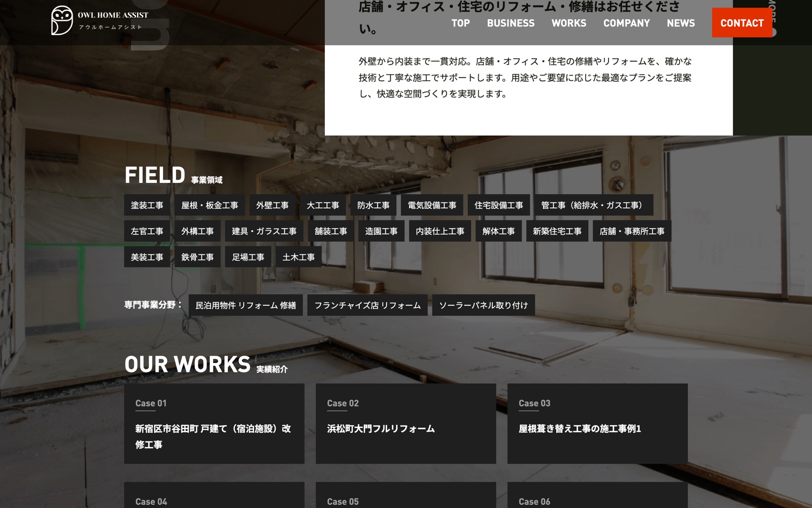Click the Owl Home Assist owl logo
Viewport: 812px width, 508px height.
pos(99,20)
